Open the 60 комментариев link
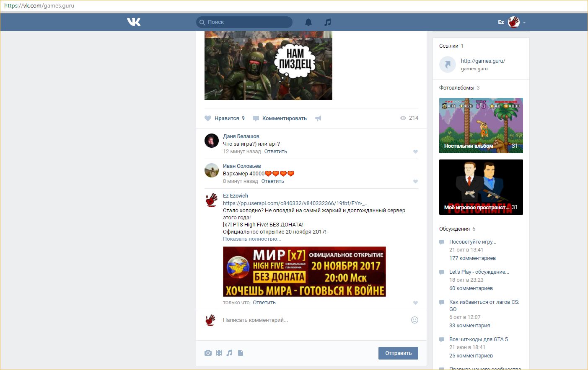 pyautogui.click(x=471, y=288)
